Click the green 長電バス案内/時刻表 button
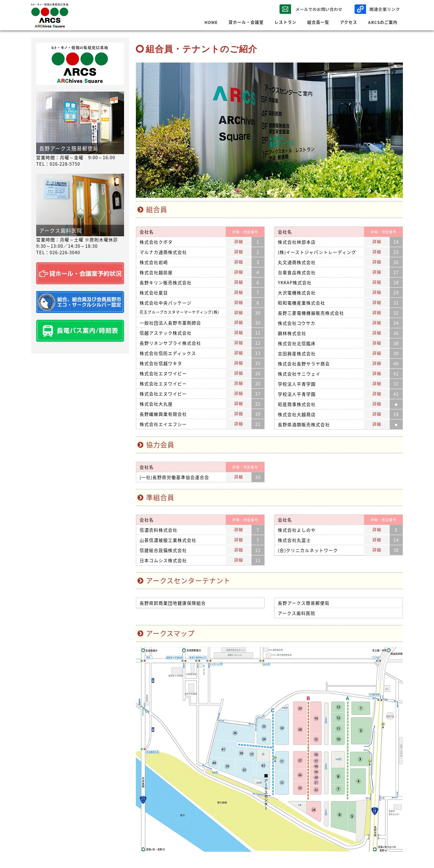434x868 pixels. pyautogui.click(x=80, y=331)
